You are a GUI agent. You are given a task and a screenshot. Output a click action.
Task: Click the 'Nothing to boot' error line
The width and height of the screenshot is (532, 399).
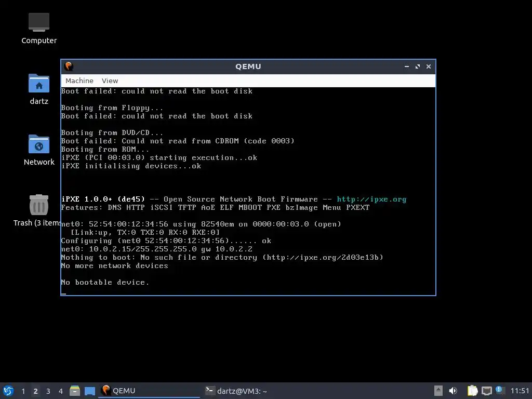tap(222, 257)
